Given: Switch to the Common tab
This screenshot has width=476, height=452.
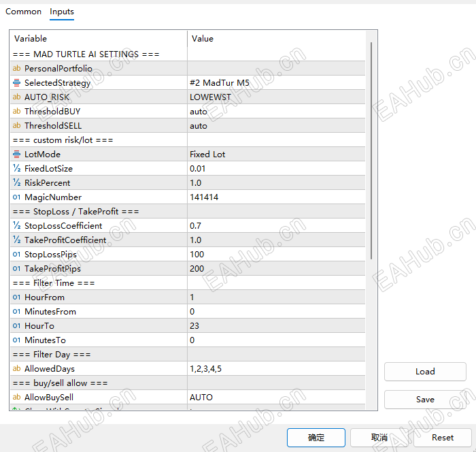Looking at the screenshot, I should tap(23, 12).
